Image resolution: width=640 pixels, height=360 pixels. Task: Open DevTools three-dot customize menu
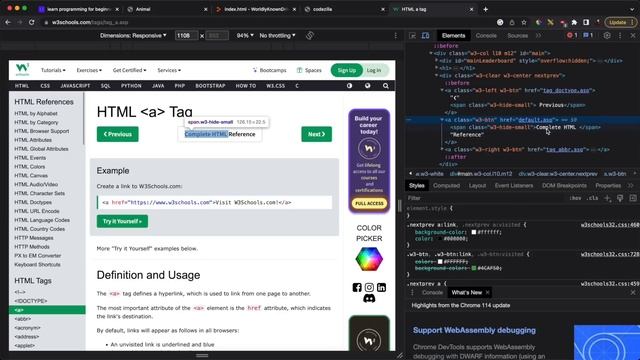coord(620,36)
